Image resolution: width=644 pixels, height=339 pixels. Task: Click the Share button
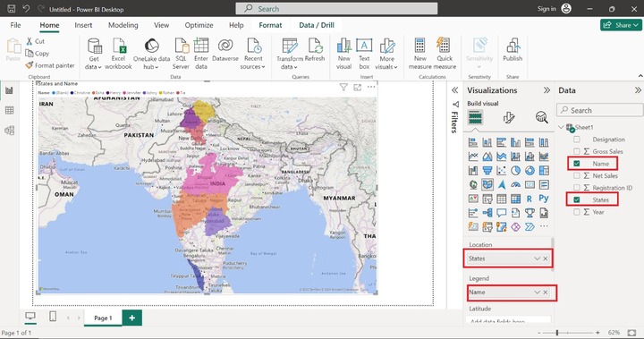[621, 25]
